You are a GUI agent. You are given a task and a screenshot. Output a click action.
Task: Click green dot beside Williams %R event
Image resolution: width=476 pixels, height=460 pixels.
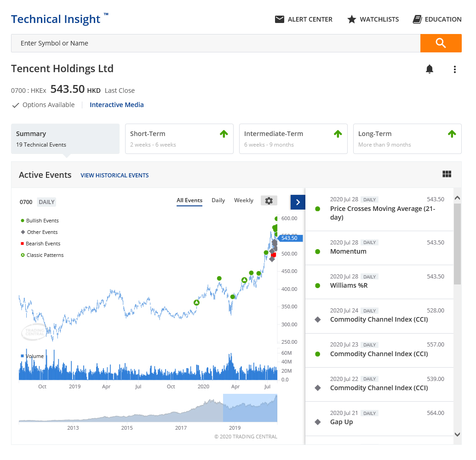point(317,285)
